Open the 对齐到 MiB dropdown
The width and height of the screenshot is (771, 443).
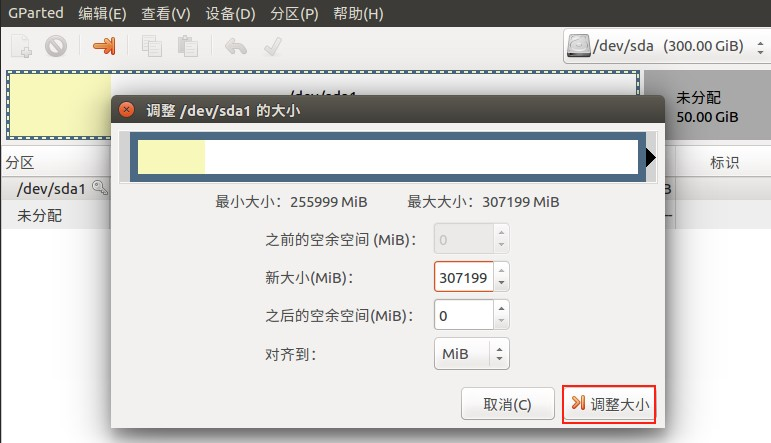(472, 354)
